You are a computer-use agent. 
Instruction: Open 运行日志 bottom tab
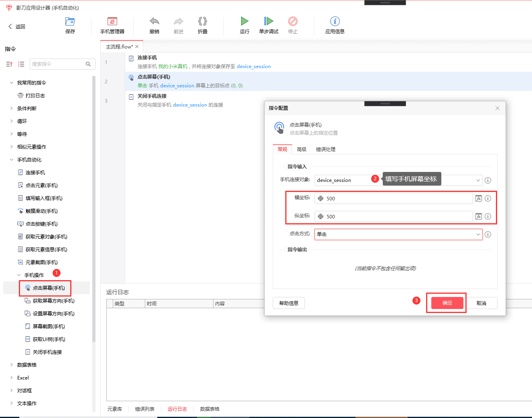tap(177, 409)
